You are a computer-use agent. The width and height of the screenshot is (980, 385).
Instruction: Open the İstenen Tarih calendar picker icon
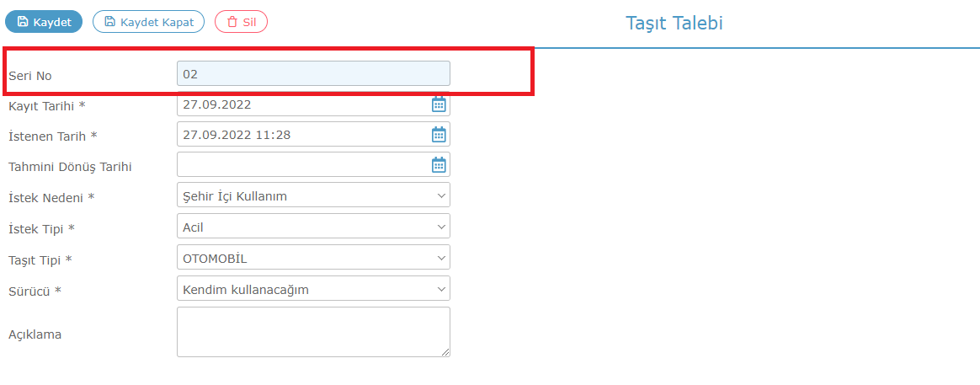point(439,135)
